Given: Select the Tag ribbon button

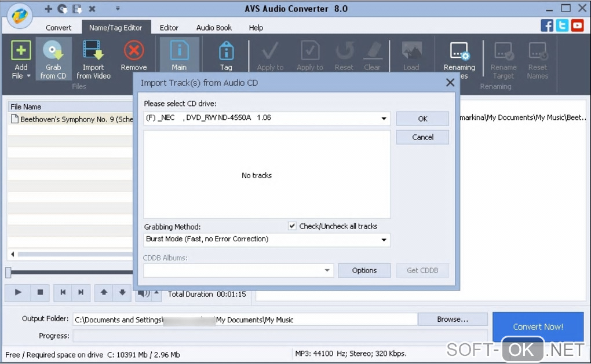Looking at the screenshot, I should pos(226,56).
